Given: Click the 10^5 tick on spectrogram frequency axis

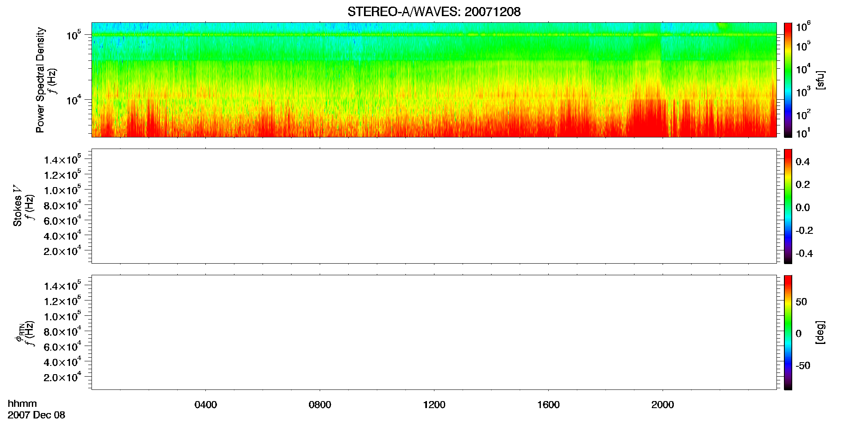Looking at the screenshot, I should point(73,35).
